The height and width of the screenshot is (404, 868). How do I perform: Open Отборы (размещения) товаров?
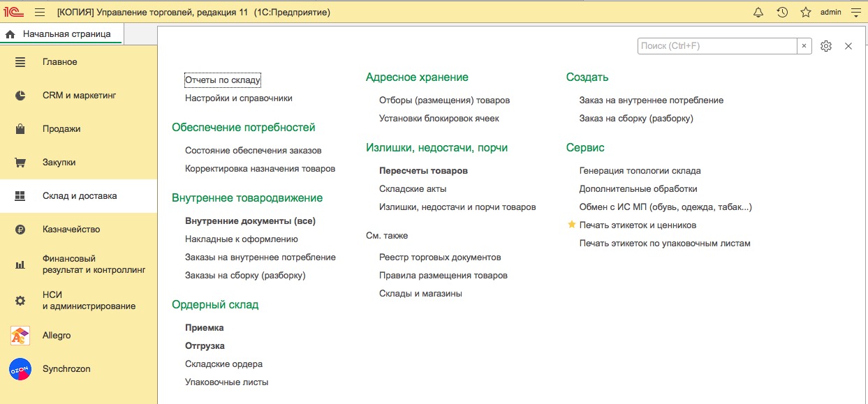[445, 100]
